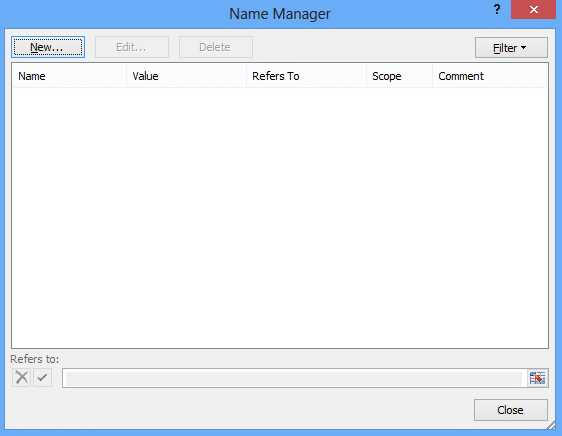Viewport: 562px width, 436px height.
Task: Expand the Filter arrow indicator
Action: [x=523, y=47]
